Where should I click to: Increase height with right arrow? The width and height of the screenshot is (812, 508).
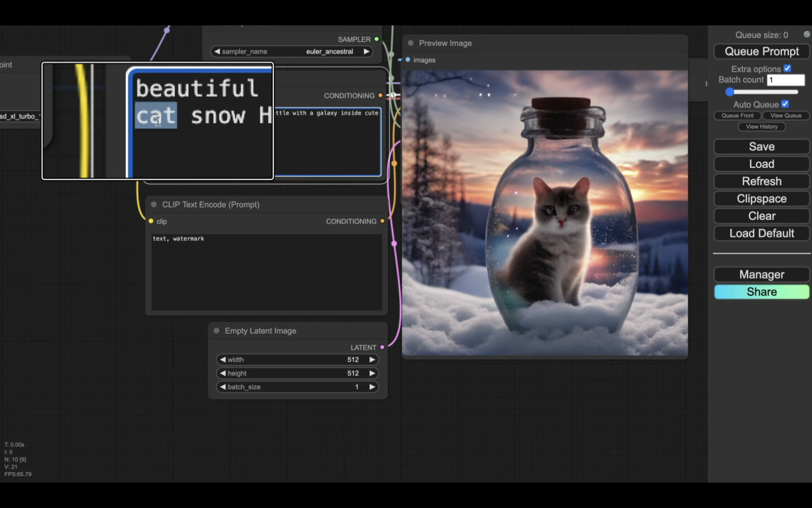coord(372,373)
